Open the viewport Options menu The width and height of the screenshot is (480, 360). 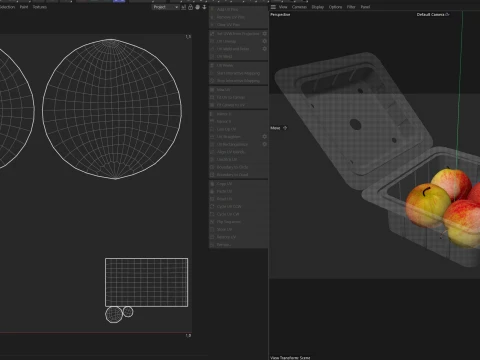335,7
